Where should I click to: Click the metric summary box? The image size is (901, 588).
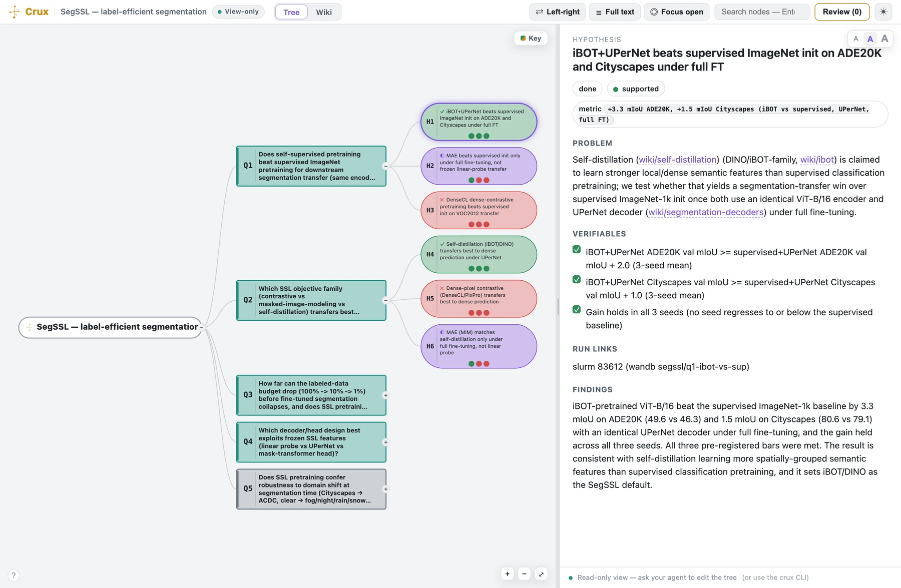pos(730,114)
